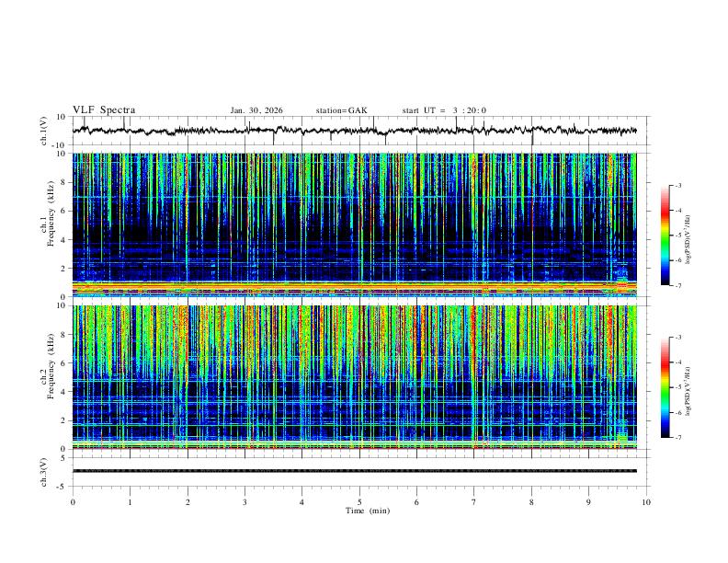The width and height of the screenshot is (728, 563).
Task: Click the "ch.1(V)" waveform axis label
Action: tap(44, 131)
